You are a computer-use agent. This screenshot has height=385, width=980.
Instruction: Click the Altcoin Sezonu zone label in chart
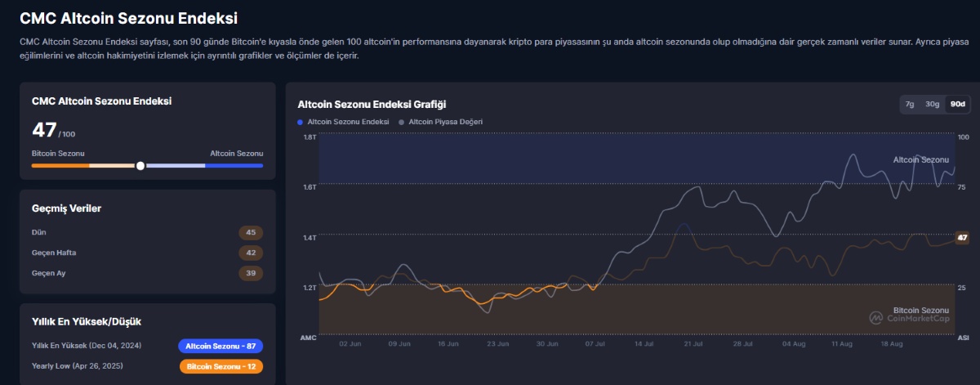tap(921, 159)
